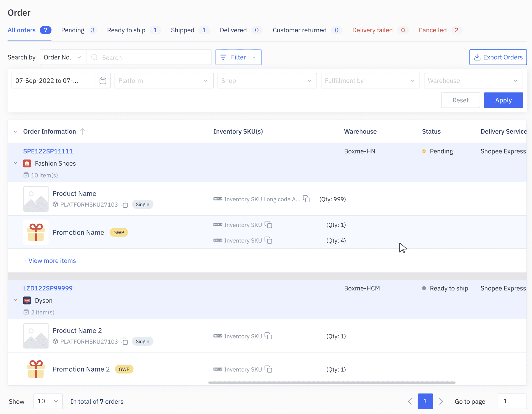Click the gift icon for Promotion Name 2
The image size is (532, 414).
pyautogui.click(x=36, y=369)
